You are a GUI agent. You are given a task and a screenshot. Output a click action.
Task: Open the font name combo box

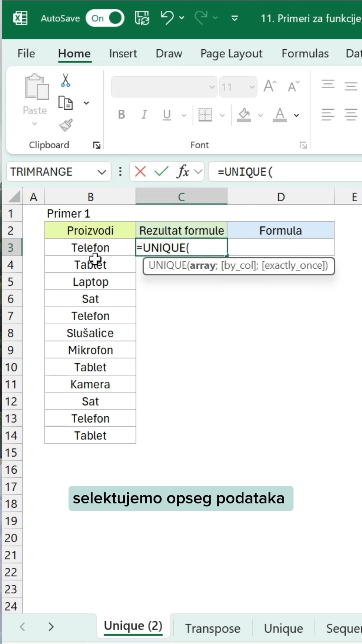(164, 87)
